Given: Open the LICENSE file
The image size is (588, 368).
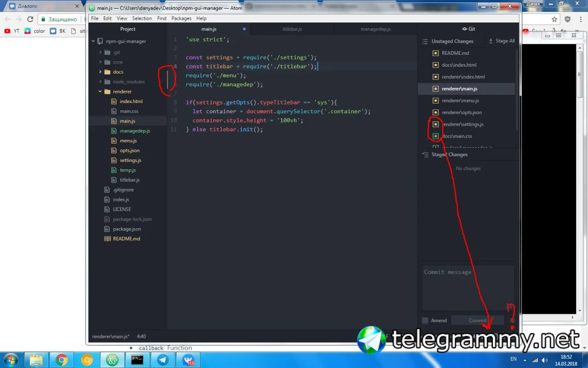Looking at the screenshot, I should pos(122,209).
